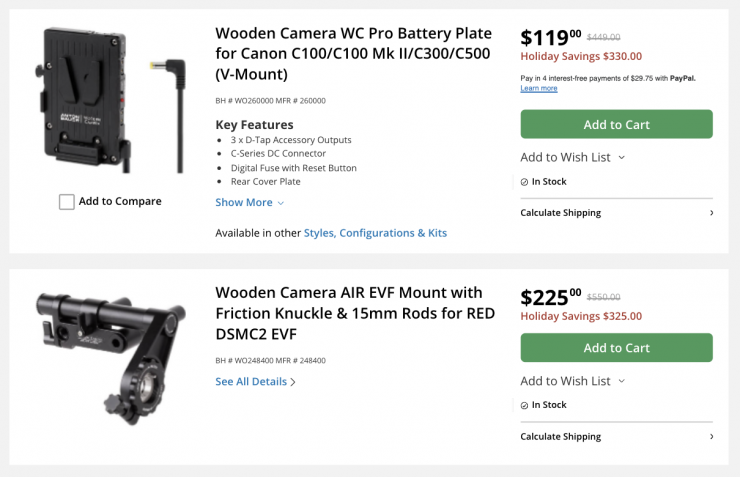Image resolution: width=740 pixels, height=477 pixels.
Task: Open the battery plate product image
Action: pos(108,100)
